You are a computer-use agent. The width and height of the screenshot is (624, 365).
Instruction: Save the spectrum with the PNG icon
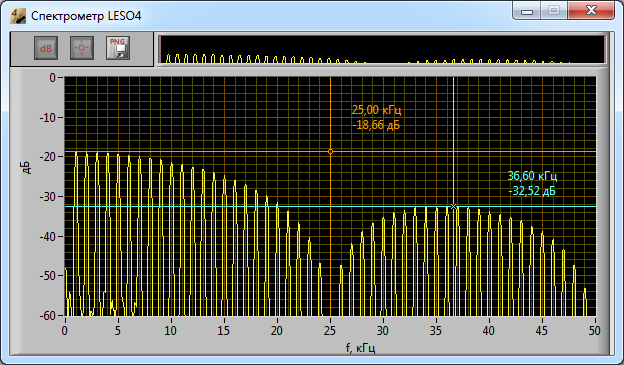coord(118,48)
